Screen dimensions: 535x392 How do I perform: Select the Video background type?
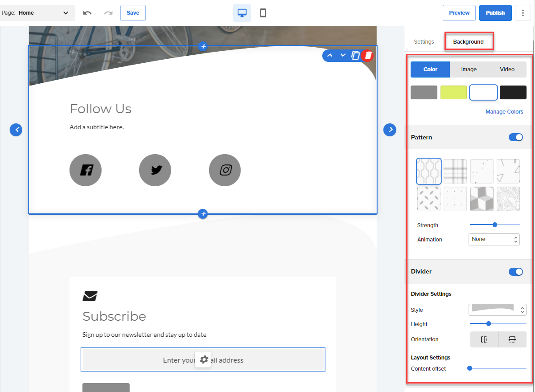point(507,69)
